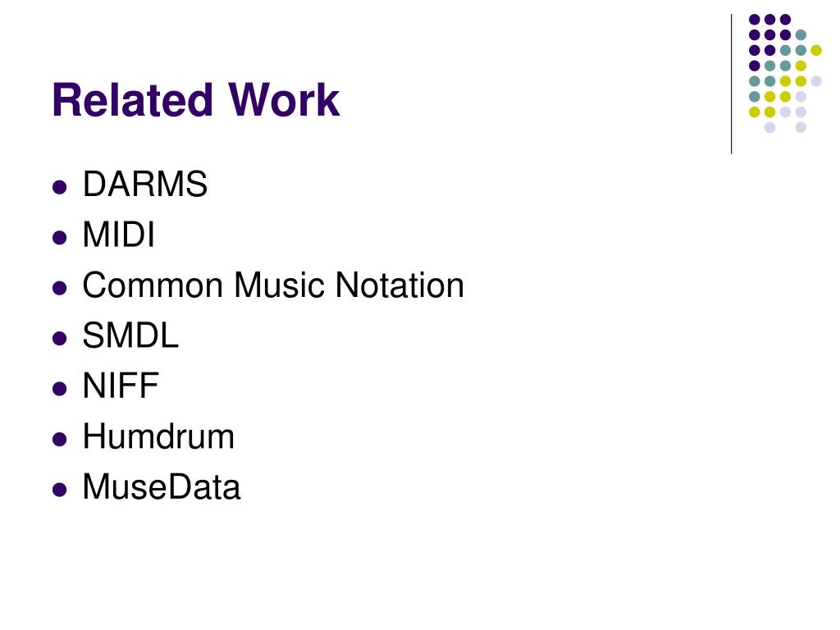Image resolution: width=840 pixels, height=630 pixels.
Task: Click the word Notation in third bullet
Action: 399,285
